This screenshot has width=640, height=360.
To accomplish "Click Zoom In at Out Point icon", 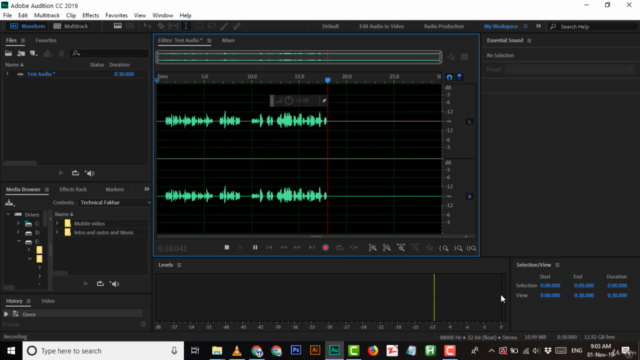I will point(458,248).
